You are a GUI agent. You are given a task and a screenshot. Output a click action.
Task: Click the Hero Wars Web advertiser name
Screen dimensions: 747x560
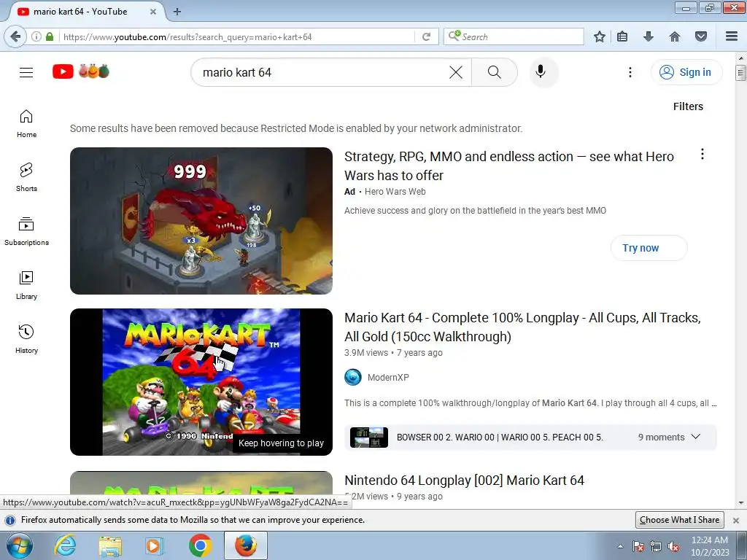[395, 192]
